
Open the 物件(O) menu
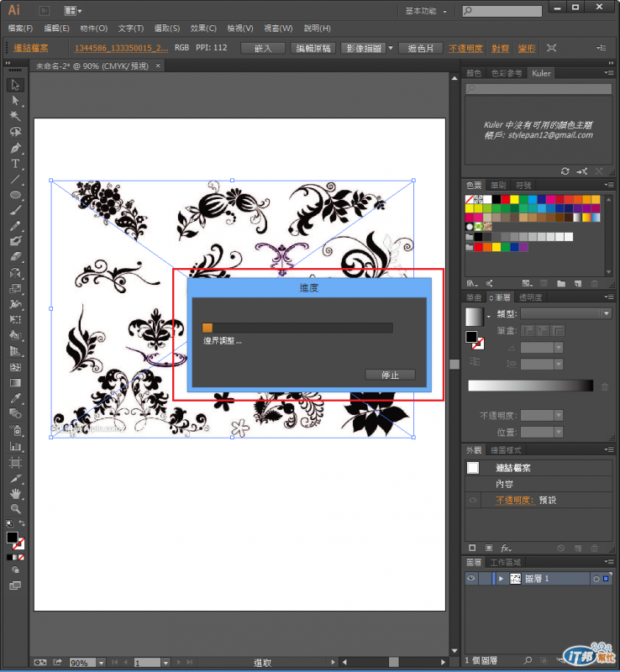[93, 29]
